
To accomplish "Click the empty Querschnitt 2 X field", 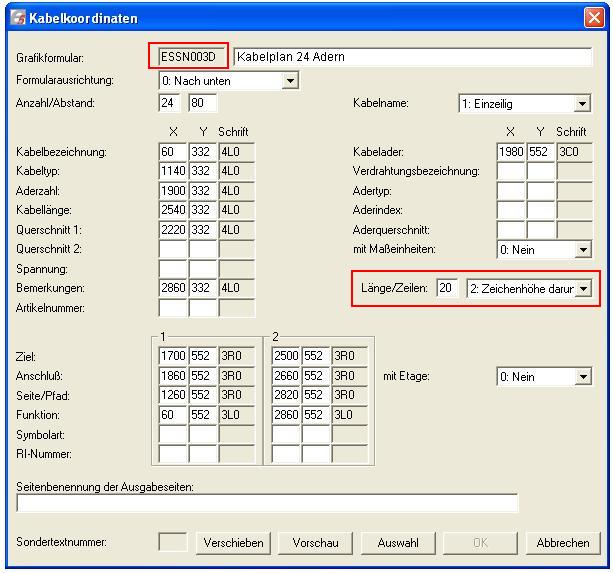I will click(173, 249).
